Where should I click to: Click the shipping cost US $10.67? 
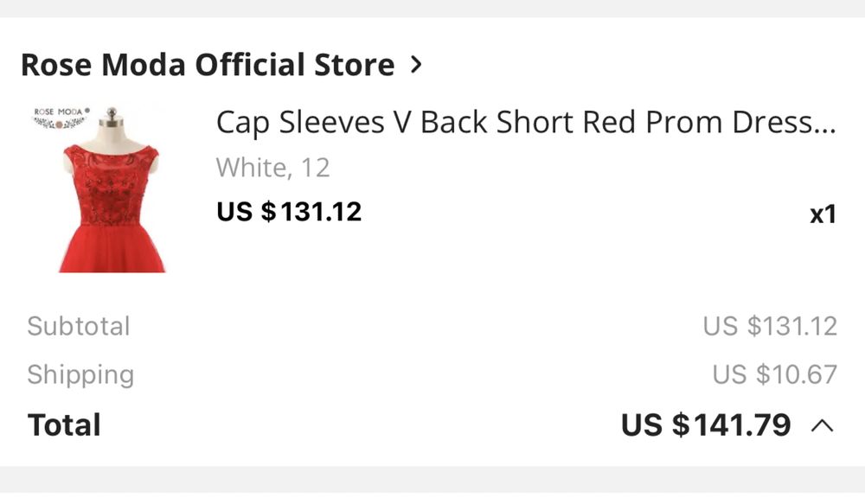click(x=774, y=375)
